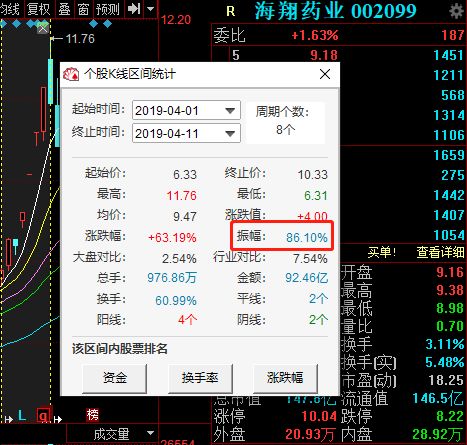Click the 海翔药业 002099 stock title
Screen dimensions: 467x445
(x=335, y=11)
